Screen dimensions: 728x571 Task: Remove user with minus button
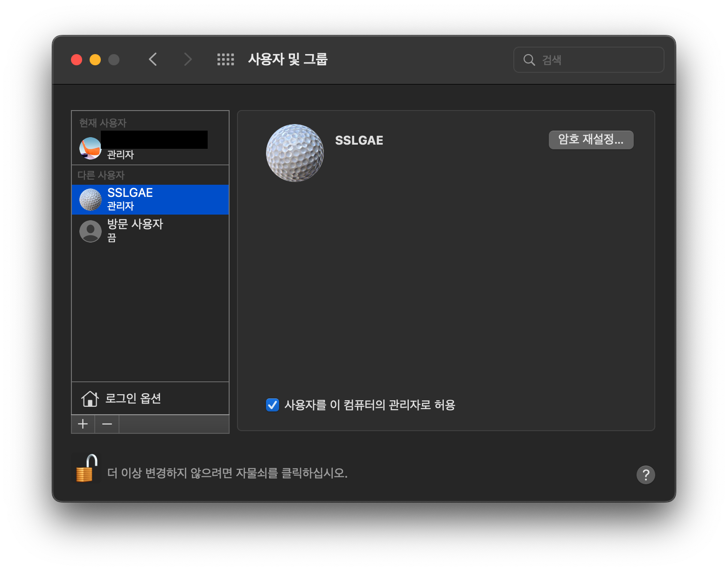coord(107,424)
